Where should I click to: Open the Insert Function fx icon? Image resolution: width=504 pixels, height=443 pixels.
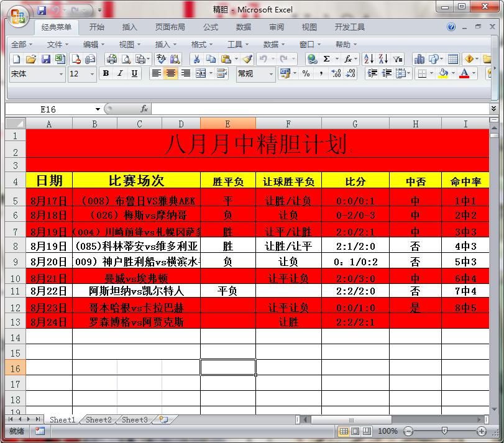click(x=348, y=60)
